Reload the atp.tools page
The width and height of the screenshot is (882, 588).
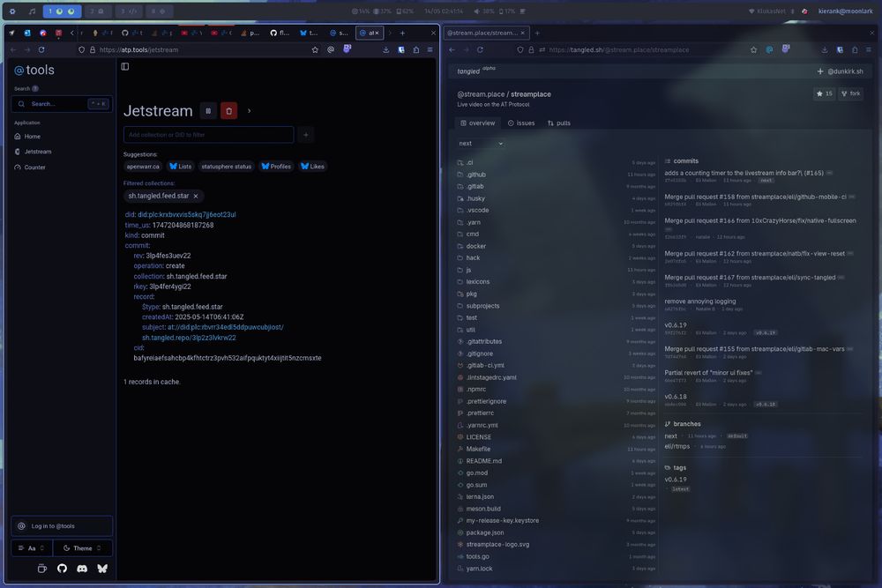coord(41,49)
